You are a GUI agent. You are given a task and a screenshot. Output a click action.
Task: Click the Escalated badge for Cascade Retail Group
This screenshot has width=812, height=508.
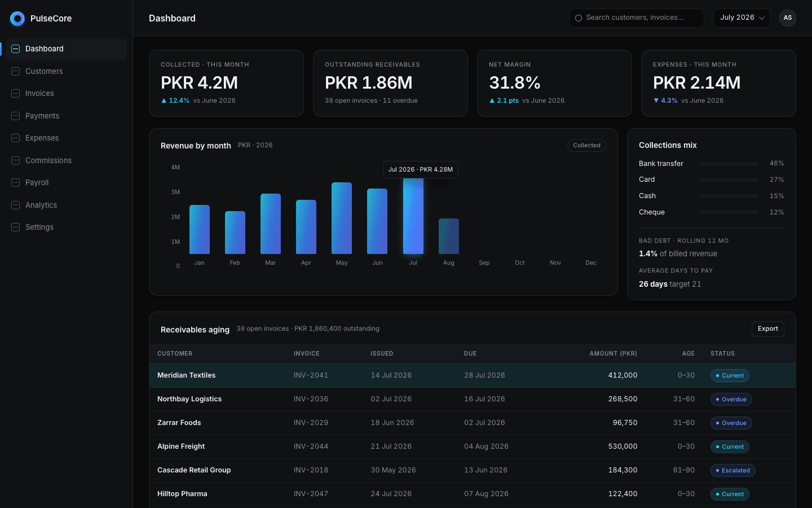pos(732,470)
